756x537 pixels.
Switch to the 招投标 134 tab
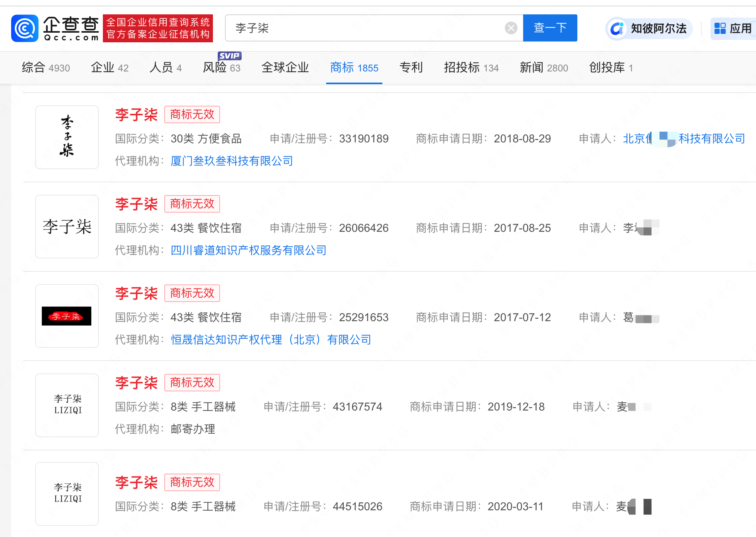tap(471, 67)
